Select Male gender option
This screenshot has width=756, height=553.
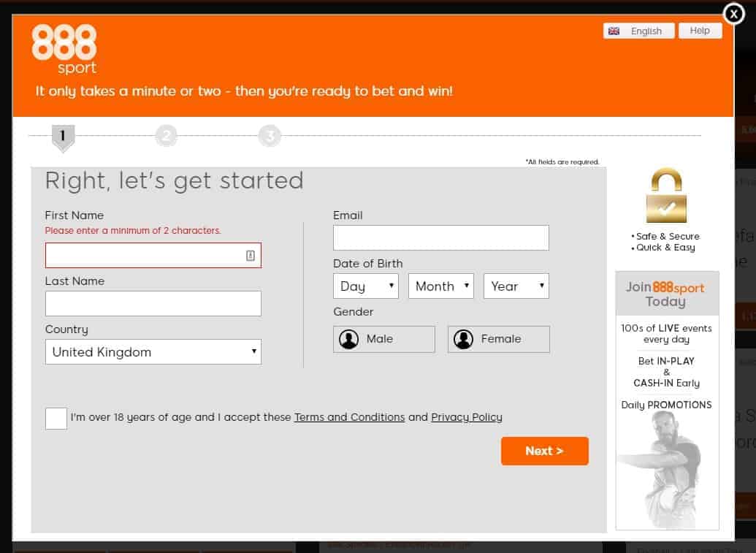[x=384, y=339]
